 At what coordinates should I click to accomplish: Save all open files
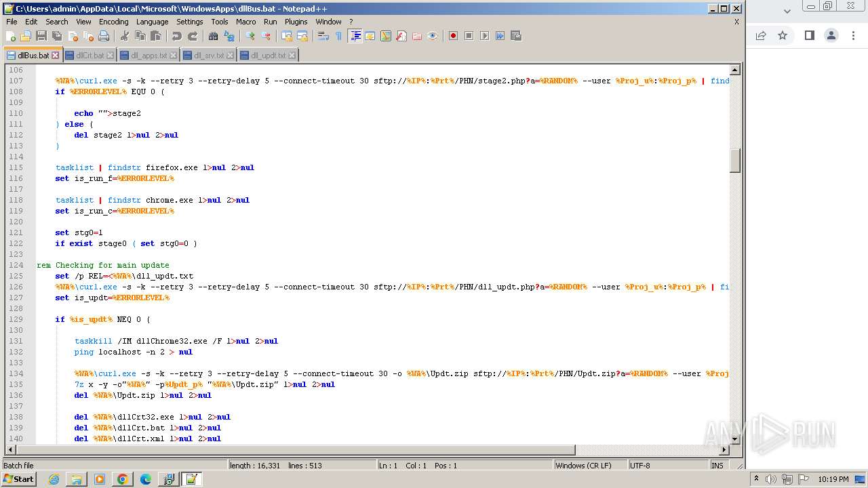(x=57, y=36)
